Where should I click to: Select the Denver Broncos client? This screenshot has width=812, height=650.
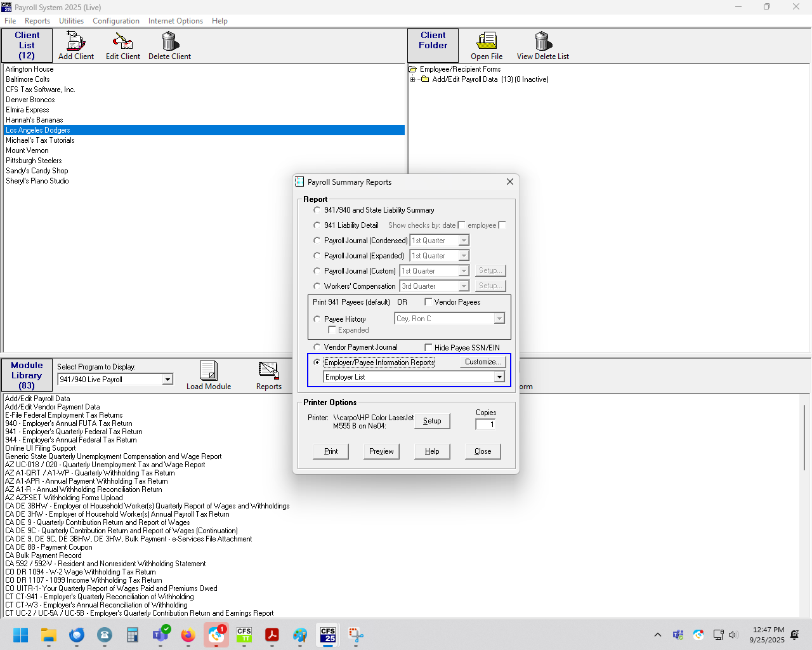click(204, 100)
